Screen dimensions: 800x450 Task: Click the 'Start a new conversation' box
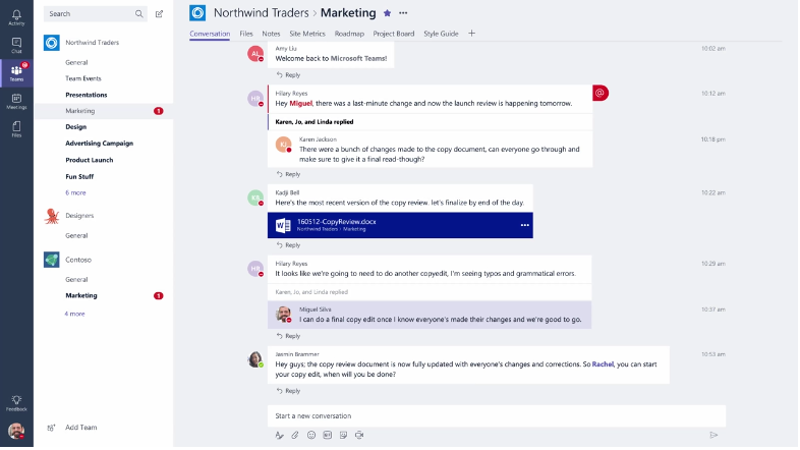[496, 416]
